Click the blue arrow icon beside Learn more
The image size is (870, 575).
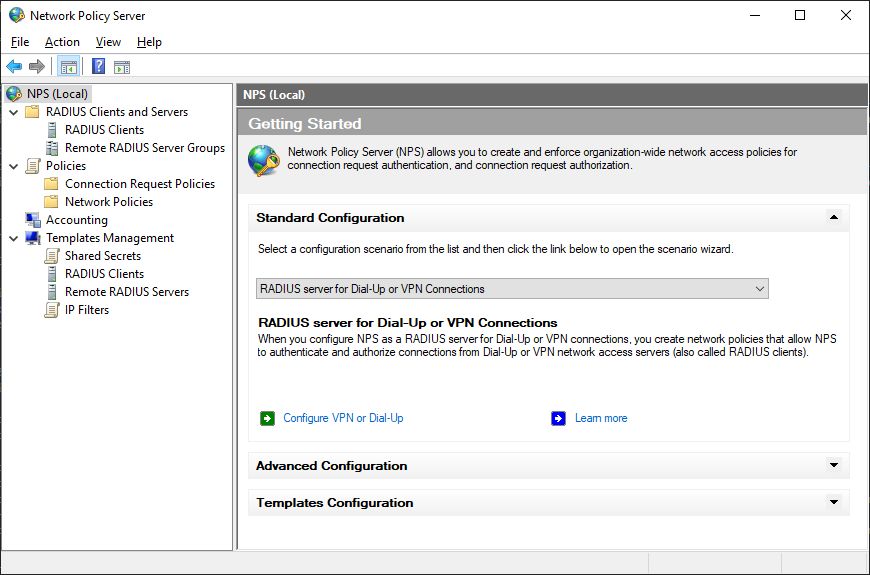click(558, 418)
